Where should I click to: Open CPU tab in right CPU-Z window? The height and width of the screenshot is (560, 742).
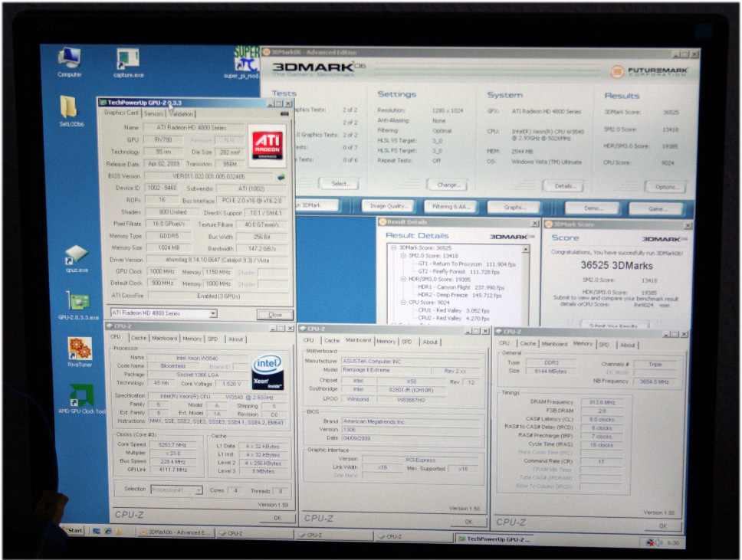pos(504,343)
